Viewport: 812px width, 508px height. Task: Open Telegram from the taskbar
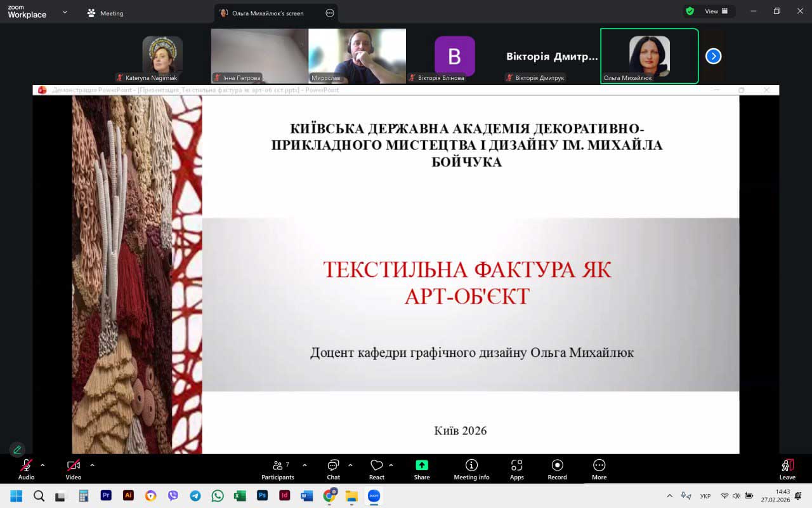[195, 496]
